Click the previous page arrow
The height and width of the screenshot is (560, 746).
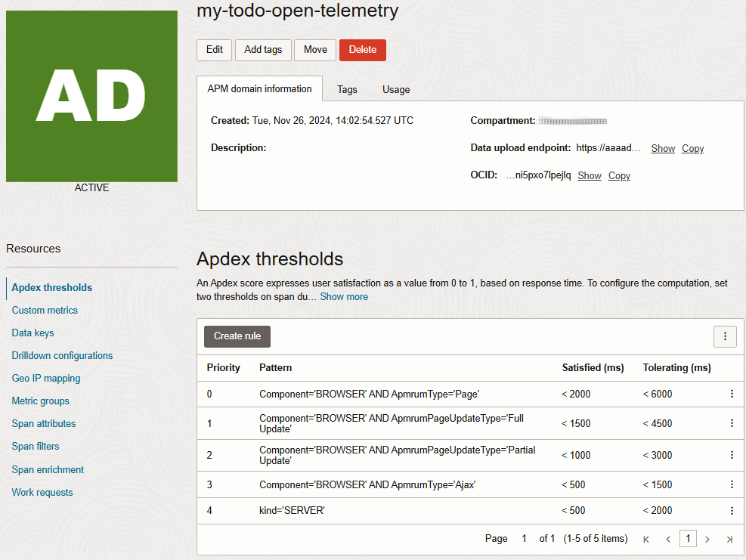(668, 538)
